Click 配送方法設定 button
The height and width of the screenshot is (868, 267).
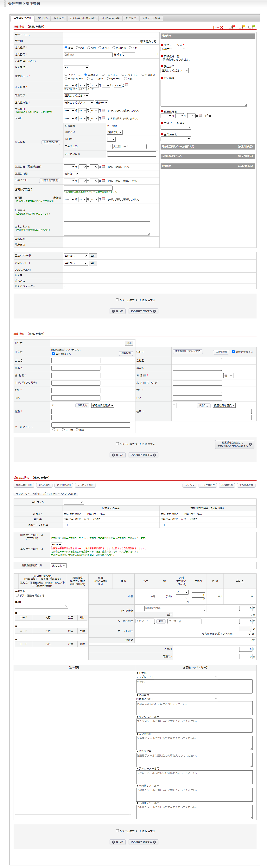click(x=51, y=143)
